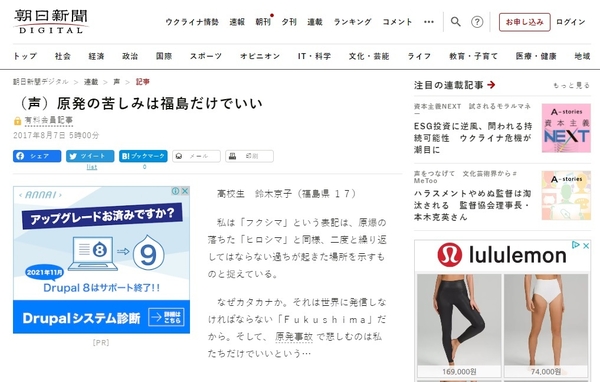
Task: Go to the 社会 section tab
Action: point(62,56)
